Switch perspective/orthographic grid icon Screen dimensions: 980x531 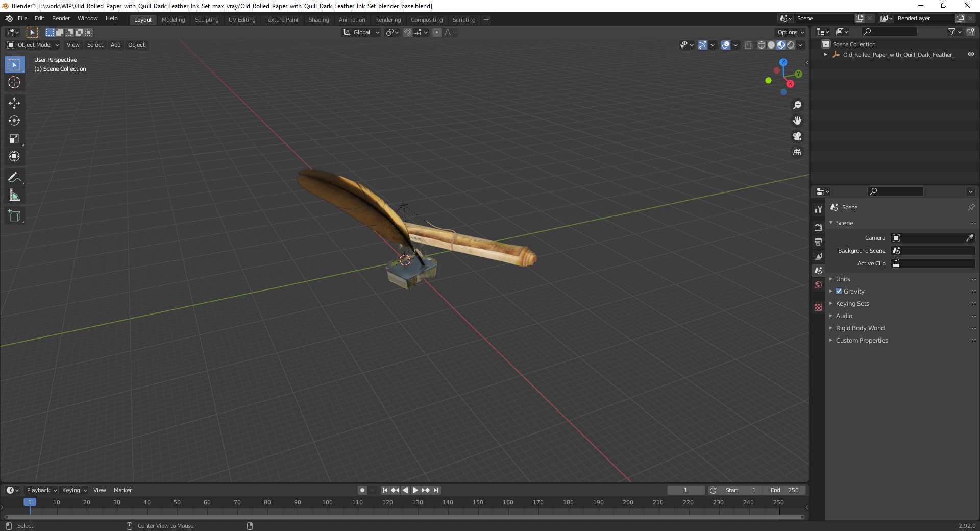797,152
